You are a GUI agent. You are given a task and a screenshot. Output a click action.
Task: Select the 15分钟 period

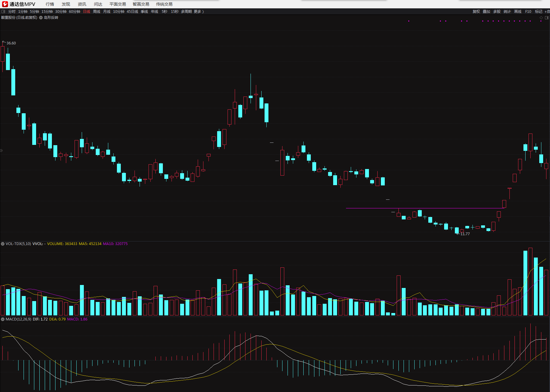[47, 12]
